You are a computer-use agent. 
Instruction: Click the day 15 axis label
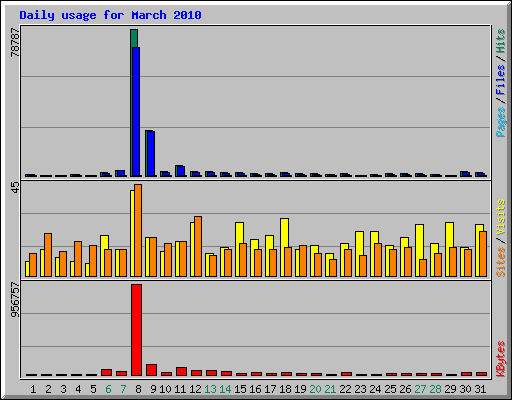click(x=240, y=389)
